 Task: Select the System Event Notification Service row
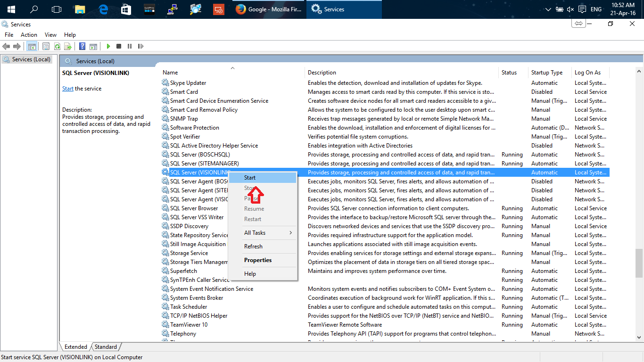point(385,289)
